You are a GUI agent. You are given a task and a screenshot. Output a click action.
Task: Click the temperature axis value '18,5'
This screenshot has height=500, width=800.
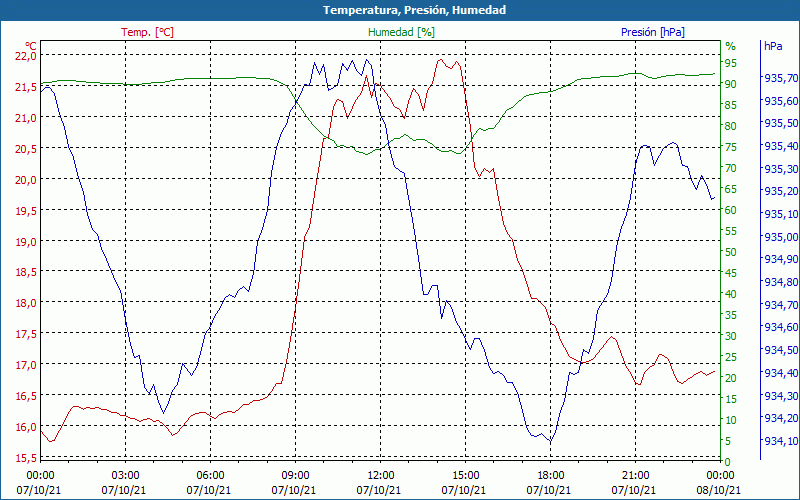pos(27,272)
